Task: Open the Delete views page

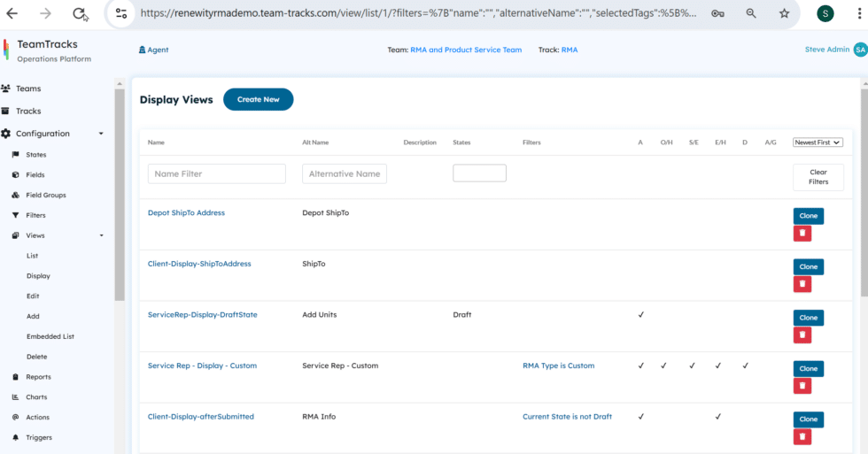Action: coord(36,357)
